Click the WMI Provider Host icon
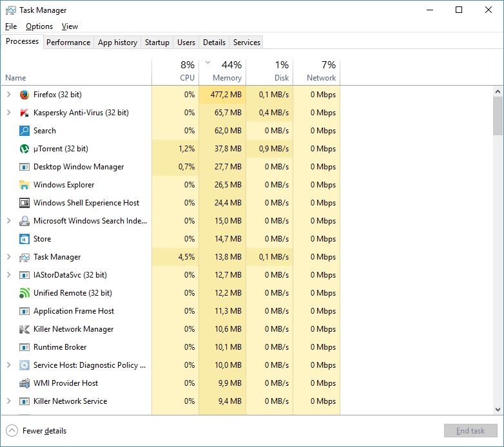 tap(24, 383)
